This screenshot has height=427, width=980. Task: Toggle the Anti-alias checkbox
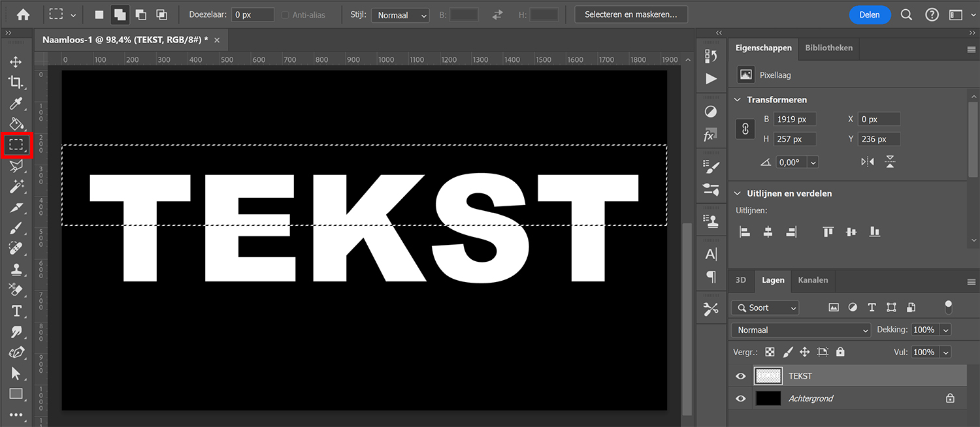285,15
